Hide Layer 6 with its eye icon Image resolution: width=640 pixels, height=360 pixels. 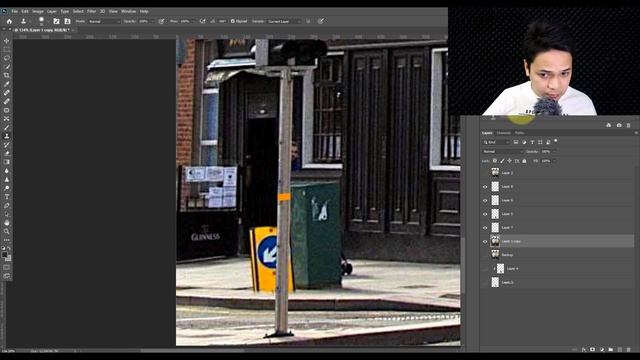[485, 200]
